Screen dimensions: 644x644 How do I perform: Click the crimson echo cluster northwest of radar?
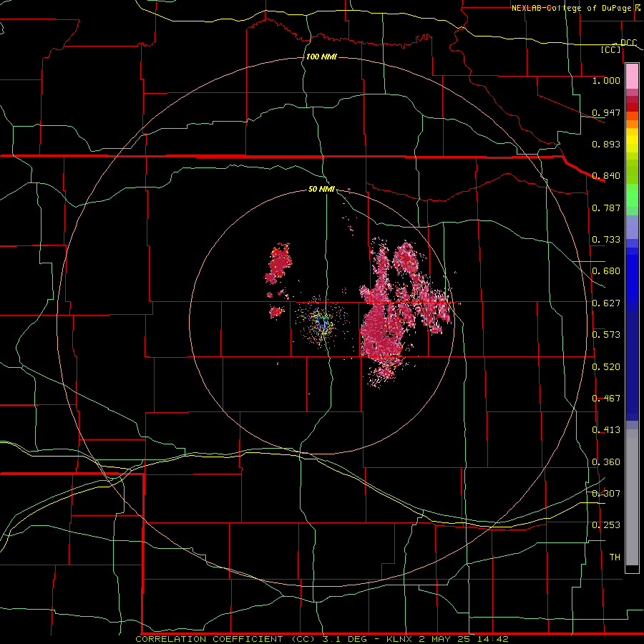280,263
